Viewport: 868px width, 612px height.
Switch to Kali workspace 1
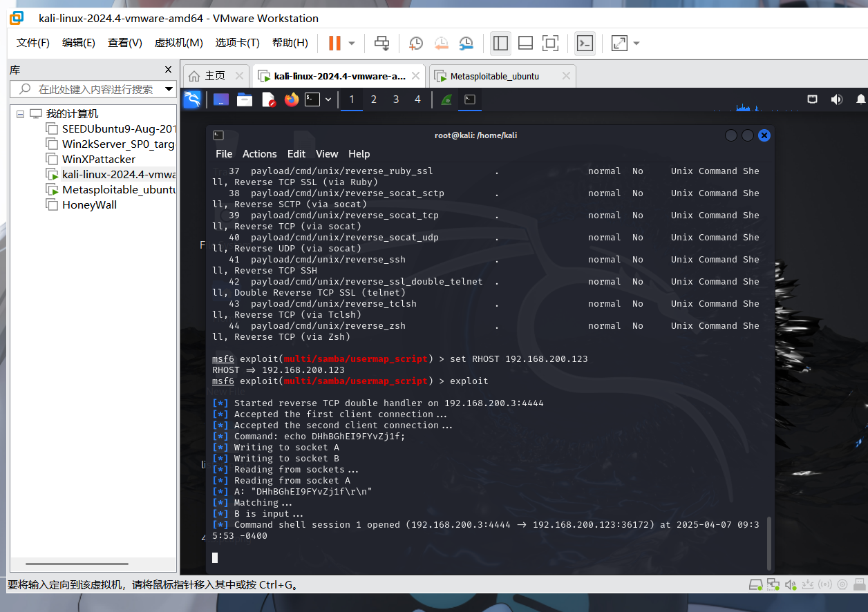[352, 99]
